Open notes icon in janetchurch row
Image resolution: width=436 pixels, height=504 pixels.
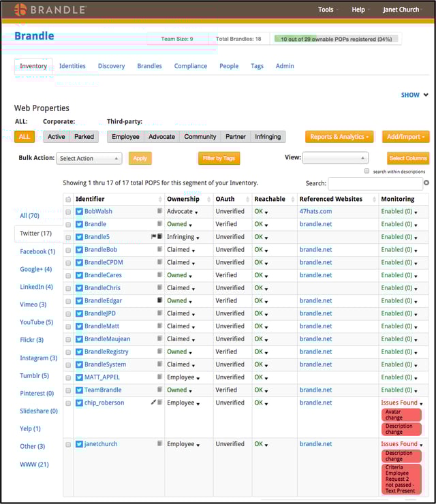tap(159, 443)
